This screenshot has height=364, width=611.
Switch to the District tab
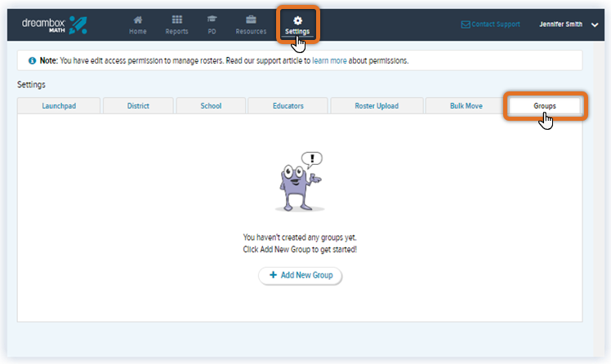[138, 106]
